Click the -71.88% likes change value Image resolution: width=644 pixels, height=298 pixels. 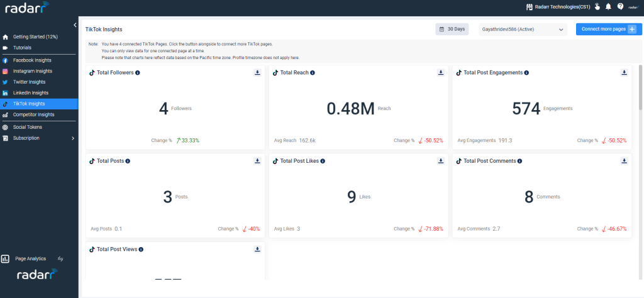point(434,229)
